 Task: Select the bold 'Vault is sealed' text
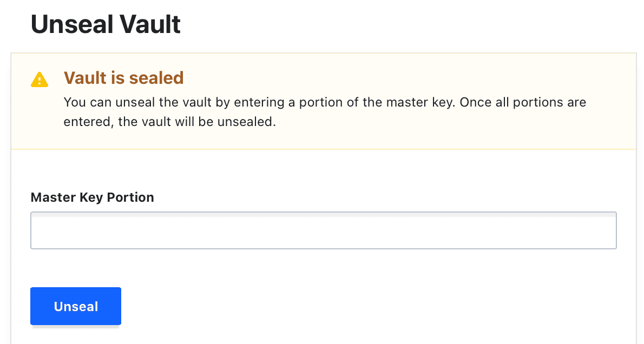pos(123,78)
